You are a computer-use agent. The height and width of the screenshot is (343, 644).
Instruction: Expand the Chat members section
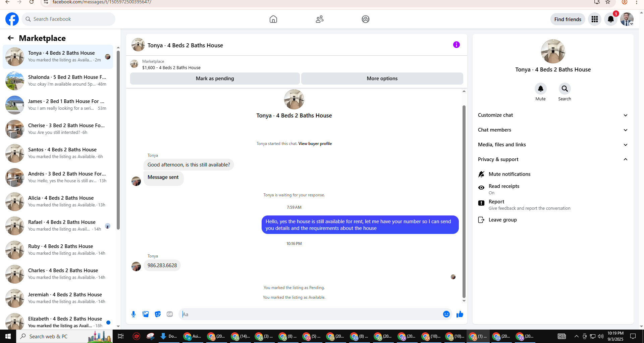pyautogui.click(x=553, y=130)
